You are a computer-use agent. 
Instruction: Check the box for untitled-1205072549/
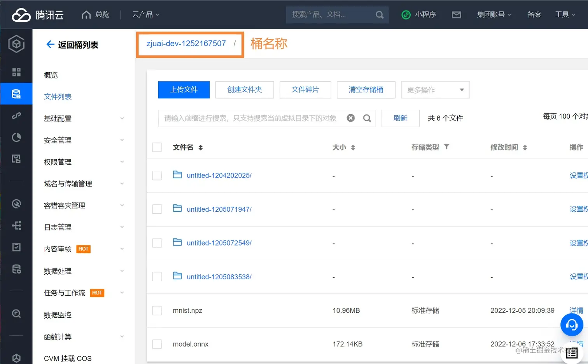157,243
